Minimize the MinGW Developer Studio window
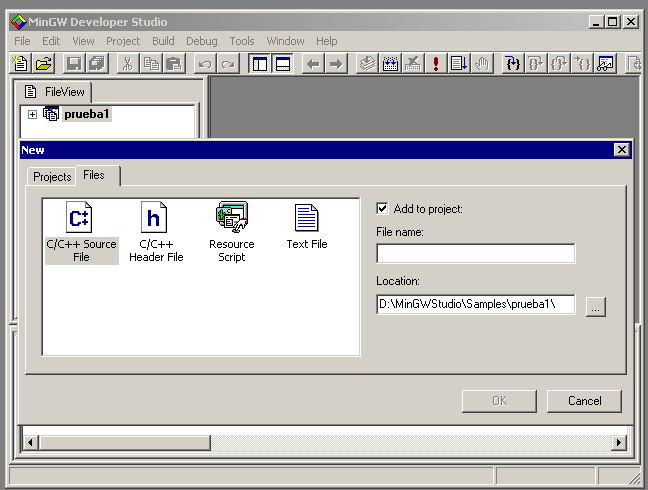648x490 pixels. point(596,21)
